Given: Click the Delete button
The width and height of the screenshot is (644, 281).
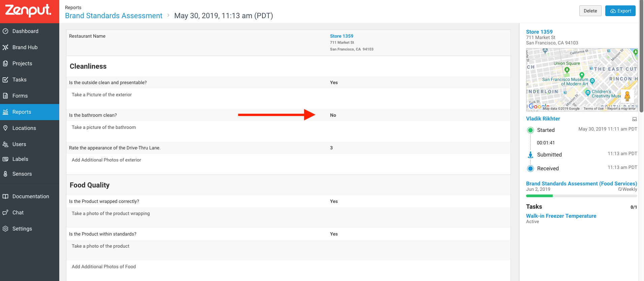Looking at the screenshot, I should 590,11.
